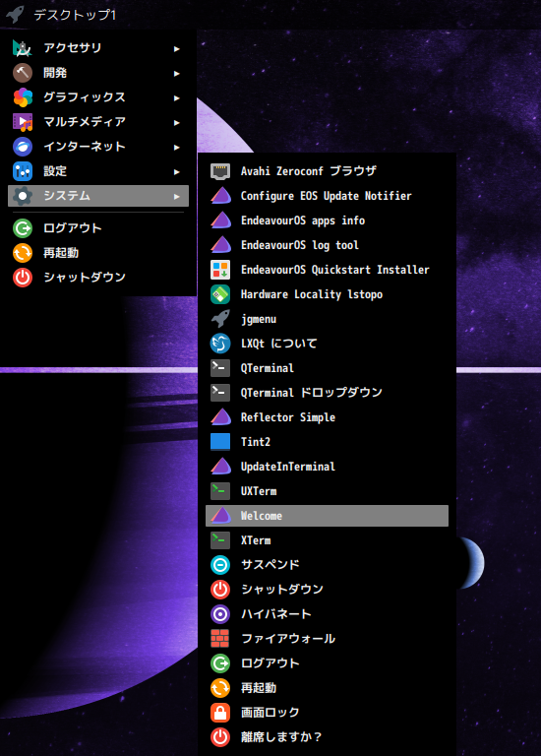Click the rocket launcher icon in top panel

point(16,14)
